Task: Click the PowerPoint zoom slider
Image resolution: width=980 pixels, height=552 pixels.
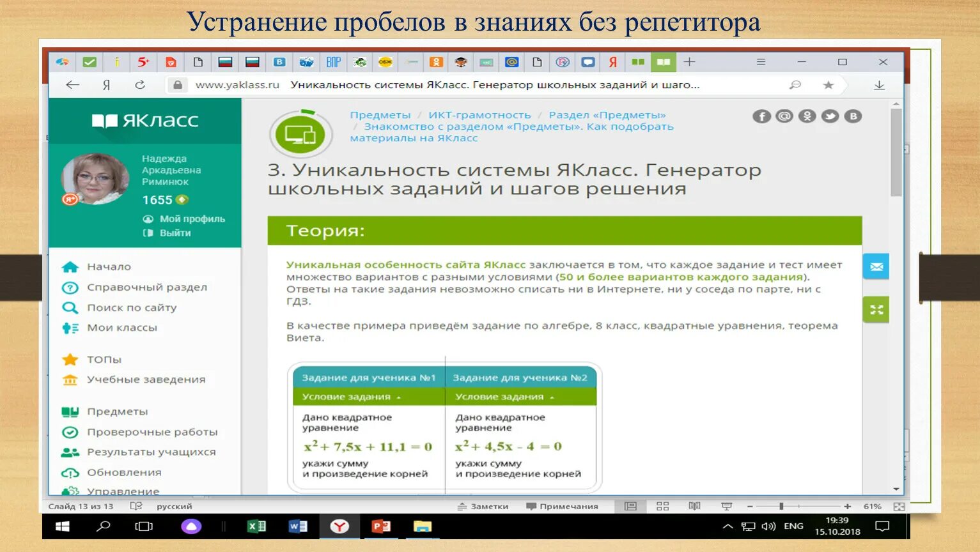Action: [x=798, y=507]
